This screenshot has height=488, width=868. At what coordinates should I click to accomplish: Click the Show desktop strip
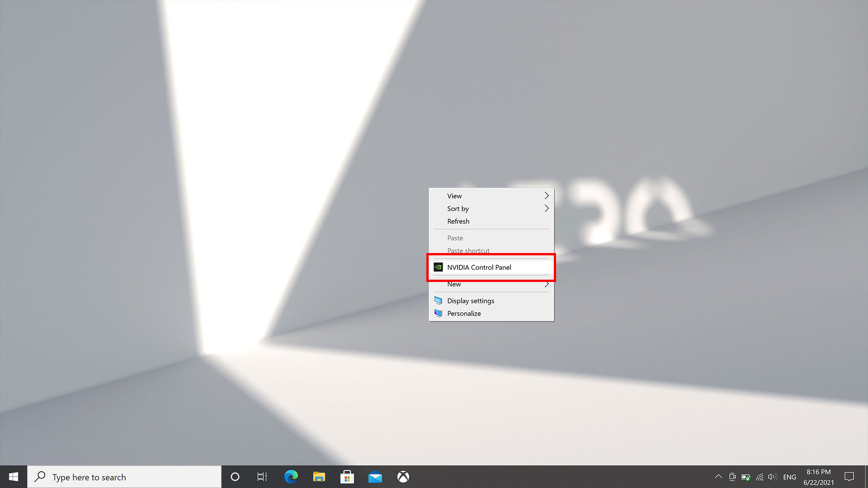[x=866, y=477]
